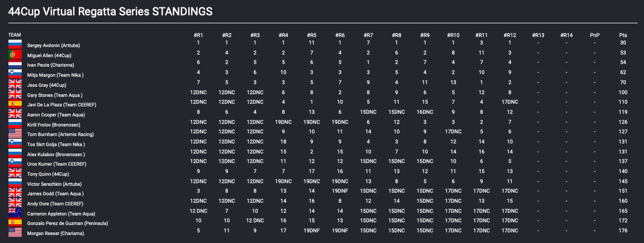
Task: Click the TEAM column header
Action: point(14,35)
